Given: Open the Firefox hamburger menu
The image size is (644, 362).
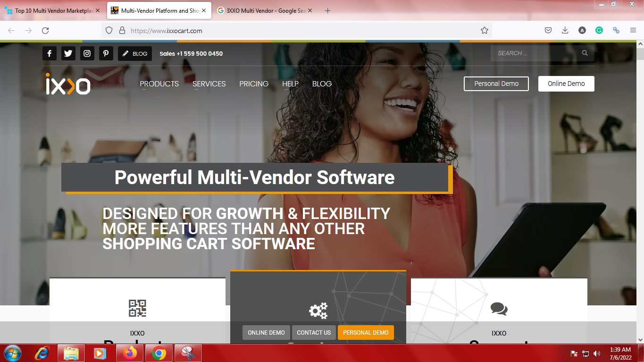Looking at the screenshot, I should 633,30.
